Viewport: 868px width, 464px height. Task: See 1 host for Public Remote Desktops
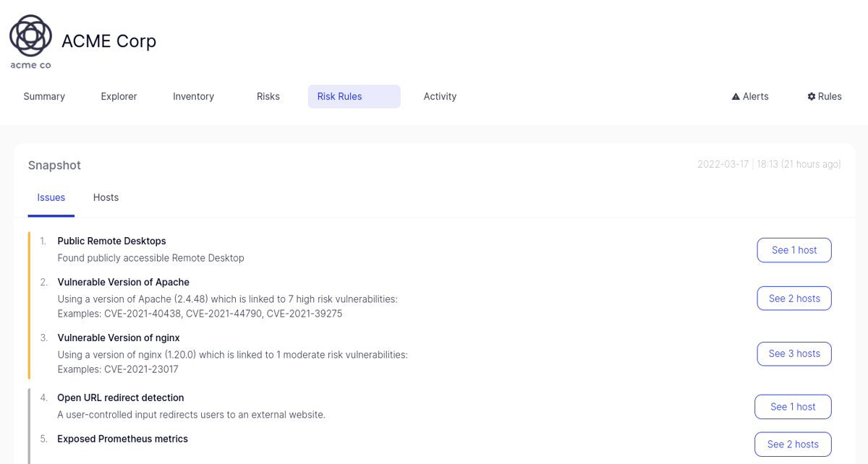[x=794, y=250]
